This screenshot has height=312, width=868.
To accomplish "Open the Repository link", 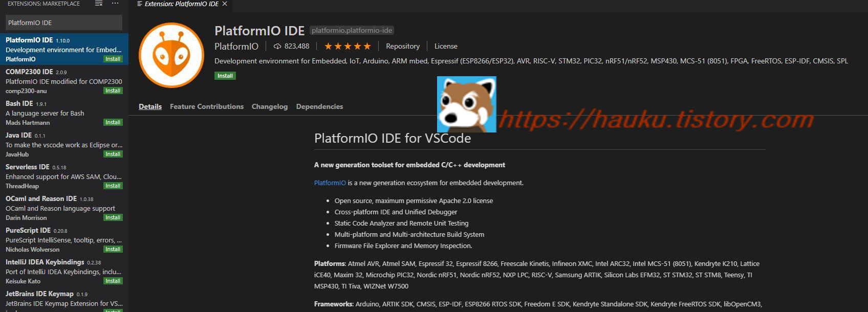I will (403, 46).
